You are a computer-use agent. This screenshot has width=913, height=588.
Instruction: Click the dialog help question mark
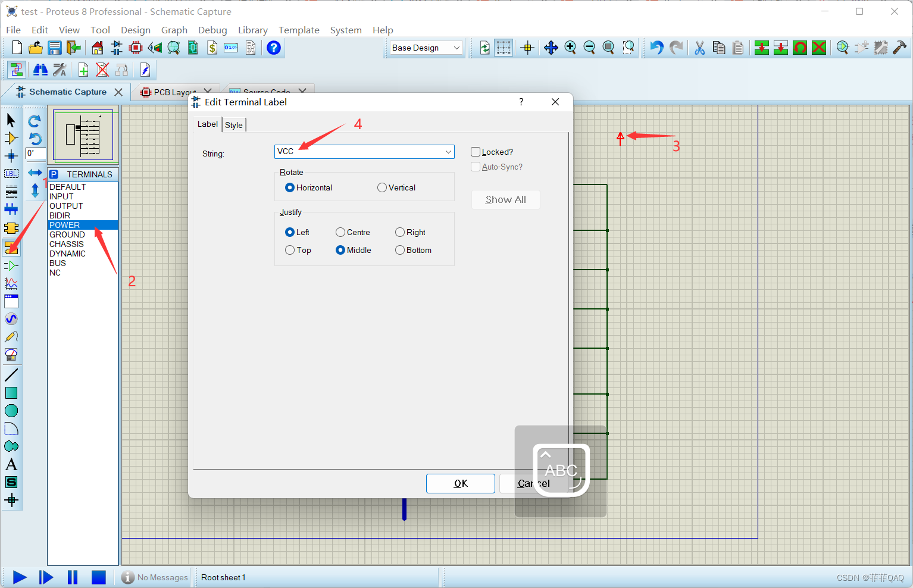(521, 102)
